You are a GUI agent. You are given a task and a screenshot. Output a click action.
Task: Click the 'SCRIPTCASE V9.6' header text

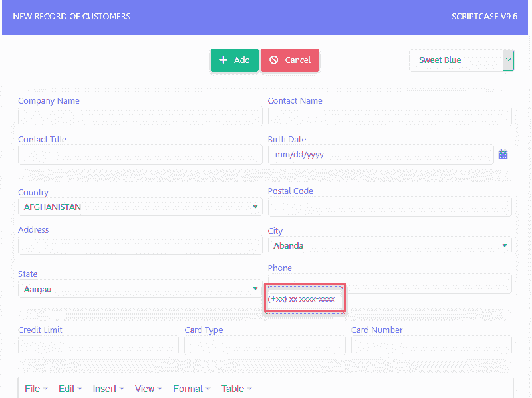click(x=484, y=16)
